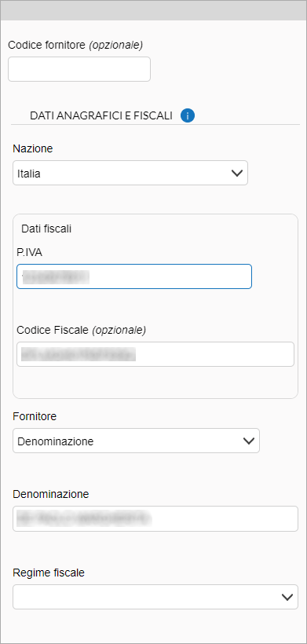Screen dimensions: 307x644
Task: Click the Denominazione label above the text box
Action: tap(51, 494)
